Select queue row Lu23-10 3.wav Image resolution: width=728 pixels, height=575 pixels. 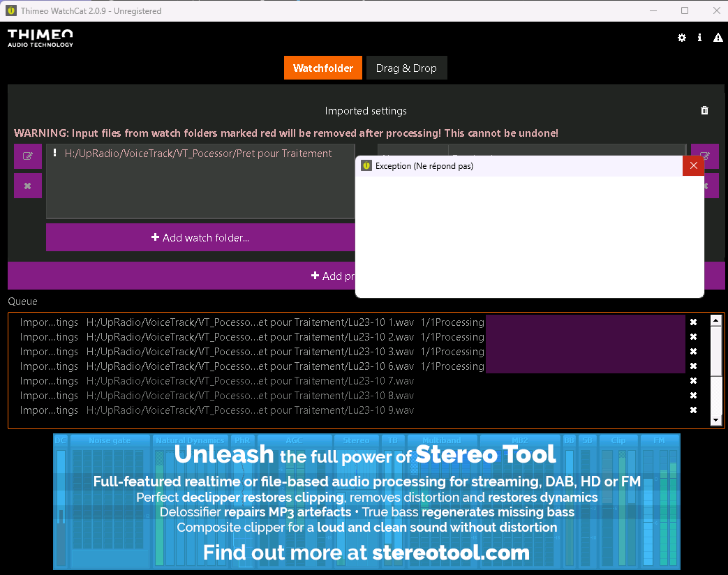click(x=353, y=351)
